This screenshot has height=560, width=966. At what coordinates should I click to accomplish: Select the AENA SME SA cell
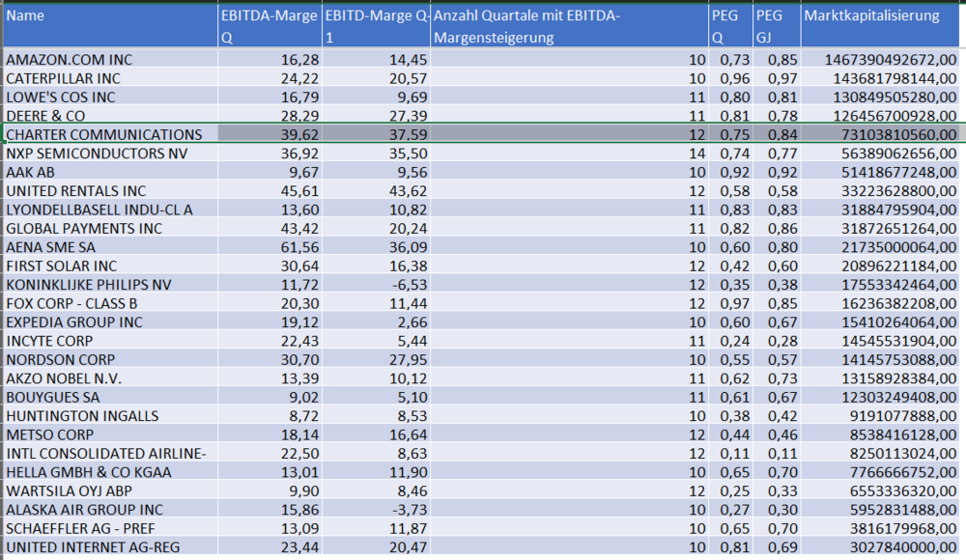point(110,247)
